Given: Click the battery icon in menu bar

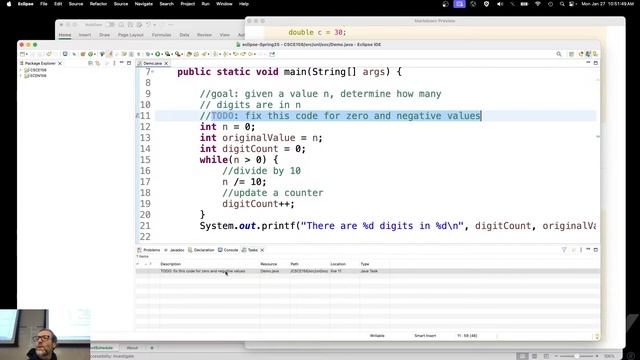Looking at the screenshot, I should pyautogui.click(x=524, y=4).
